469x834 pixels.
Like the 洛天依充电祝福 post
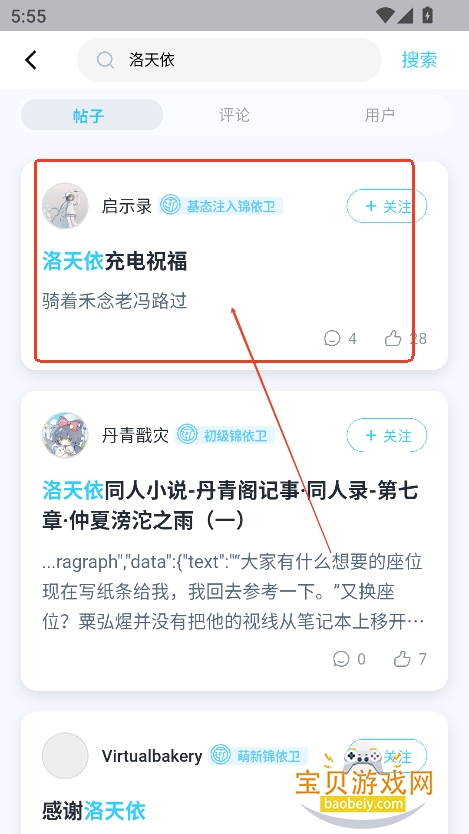(x=393, y=338)
